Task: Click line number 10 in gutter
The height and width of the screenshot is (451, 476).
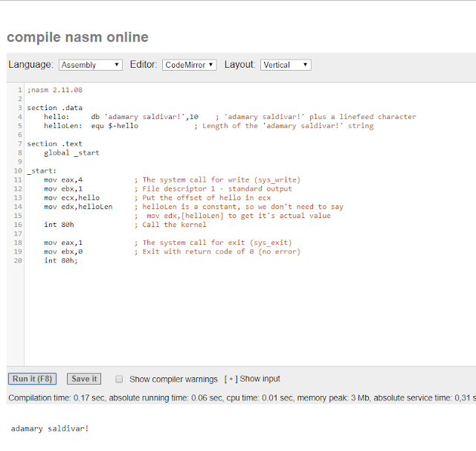Action: [x=18, y=171]
